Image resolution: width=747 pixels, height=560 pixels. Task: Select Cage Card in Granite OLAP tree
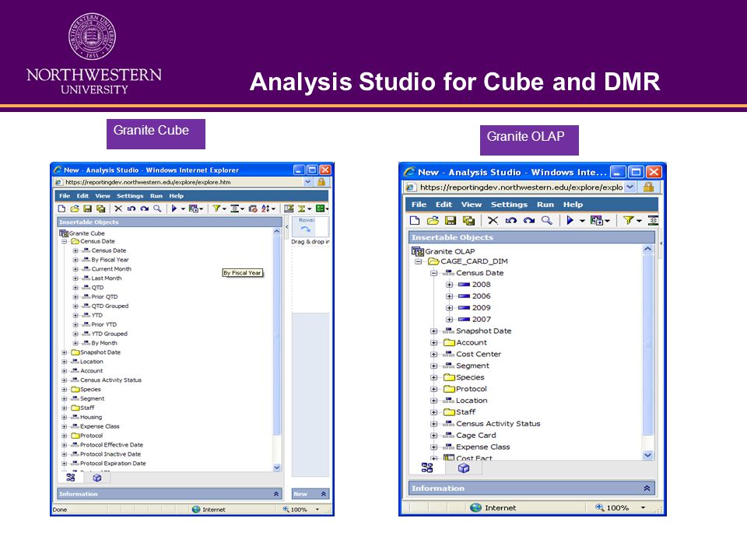[476, 436]
